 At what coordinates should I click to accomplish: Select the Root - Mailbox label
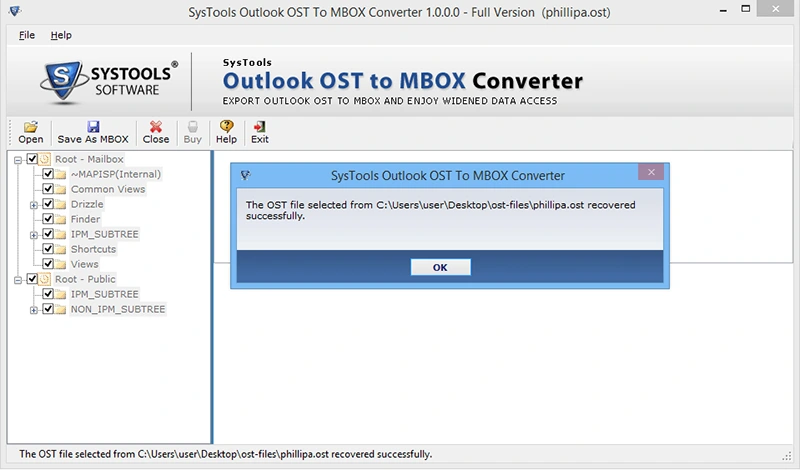(x=89, y=159)
